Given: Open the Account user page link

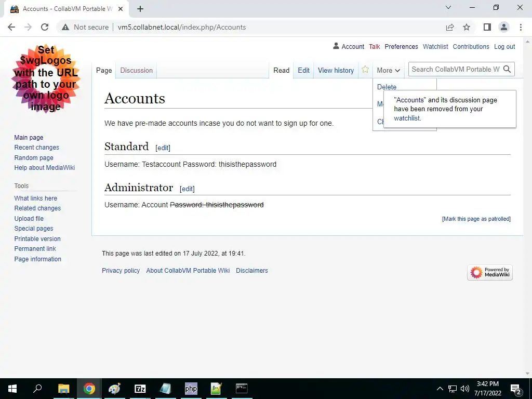Looking at the screenshot, I should point(353,46).
